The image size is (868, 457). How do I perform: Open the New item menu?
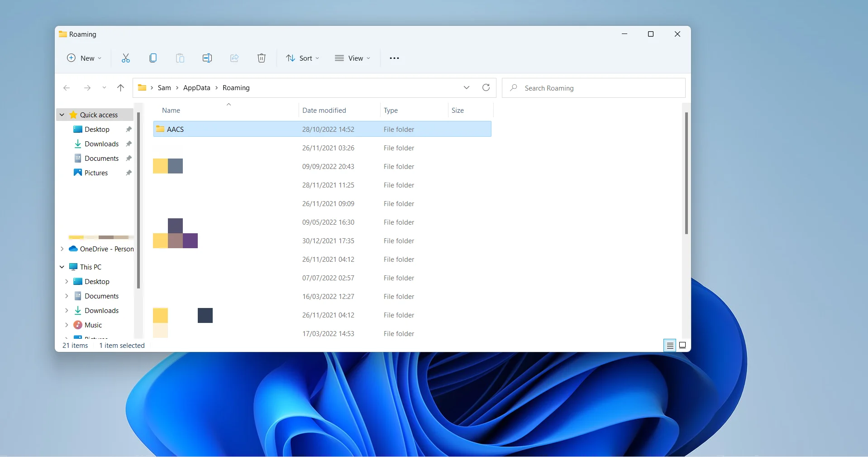[x=84, y=58]
